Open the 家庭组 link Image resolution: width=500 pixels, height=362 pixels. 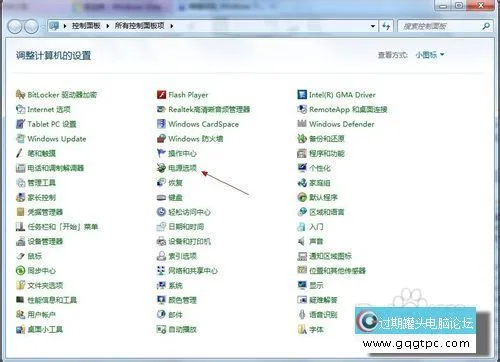tap(320, 183)
